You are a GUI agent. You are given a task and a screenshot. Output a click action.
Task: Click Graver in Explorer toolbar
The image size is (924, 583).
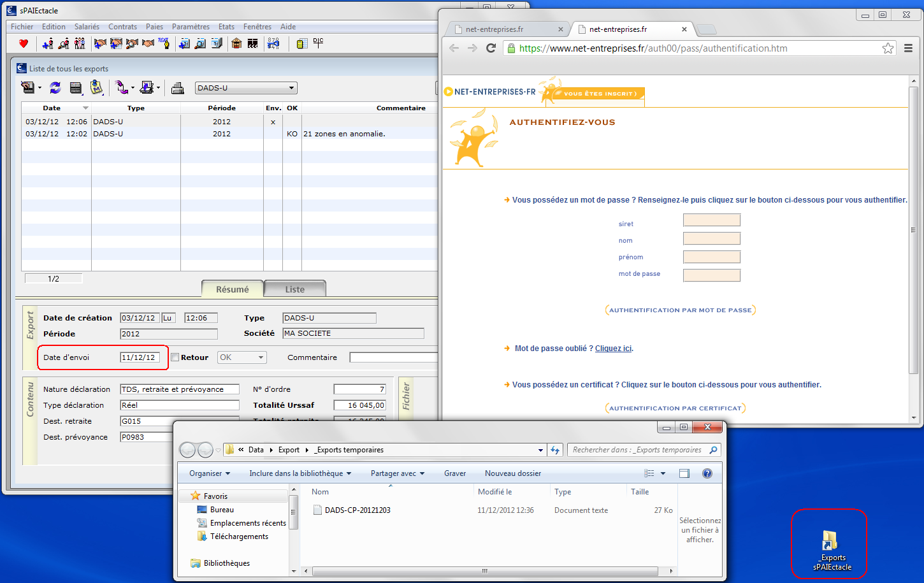tap(455, 473)
